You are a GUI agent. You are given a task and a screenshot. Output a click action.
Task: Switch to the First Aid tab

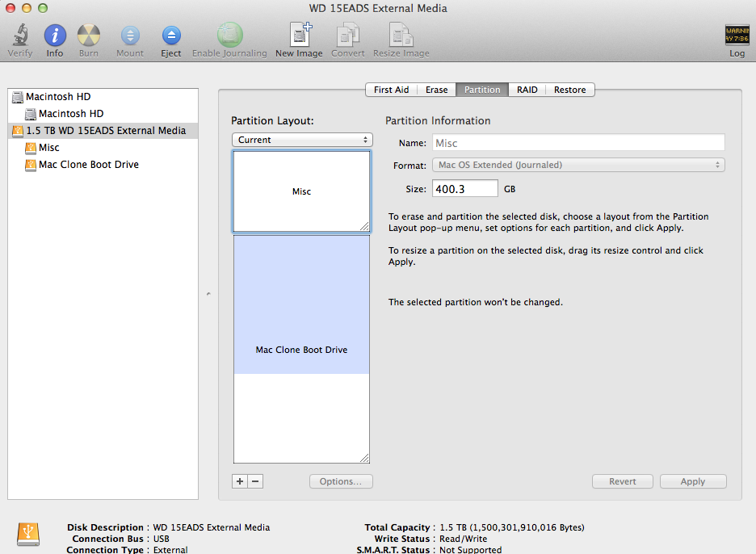click(x=391, y=90)
